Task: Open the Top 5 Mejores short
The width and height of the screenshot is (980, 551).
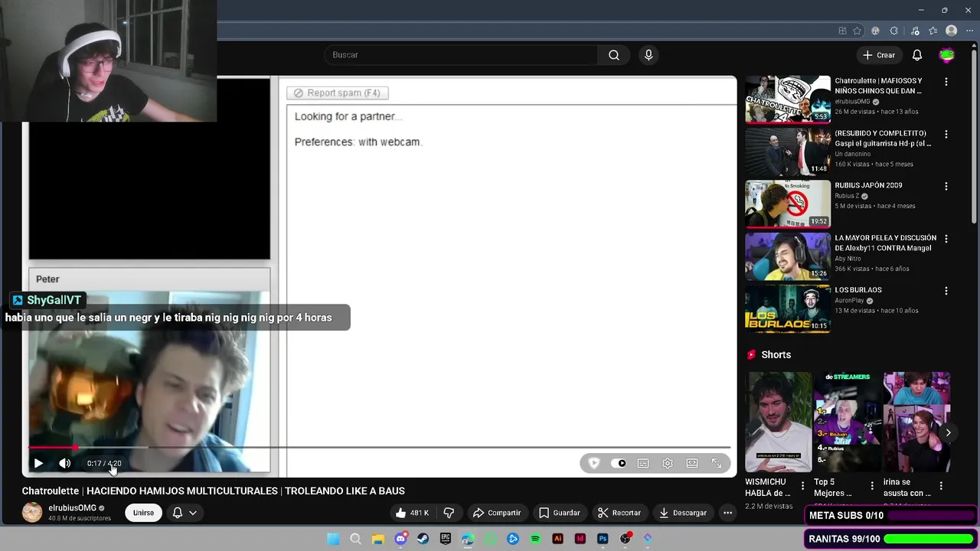Action: coord(847,422)
